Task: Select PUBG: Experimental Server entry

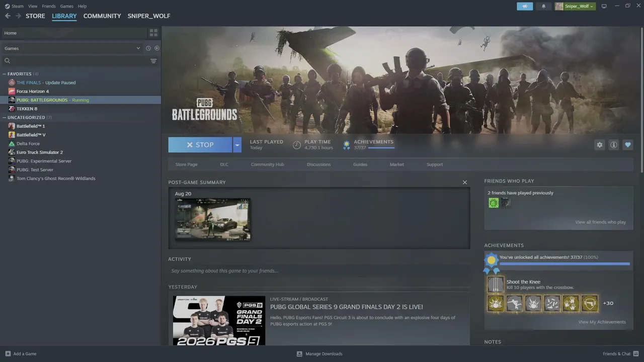Action: coord(80,161)
